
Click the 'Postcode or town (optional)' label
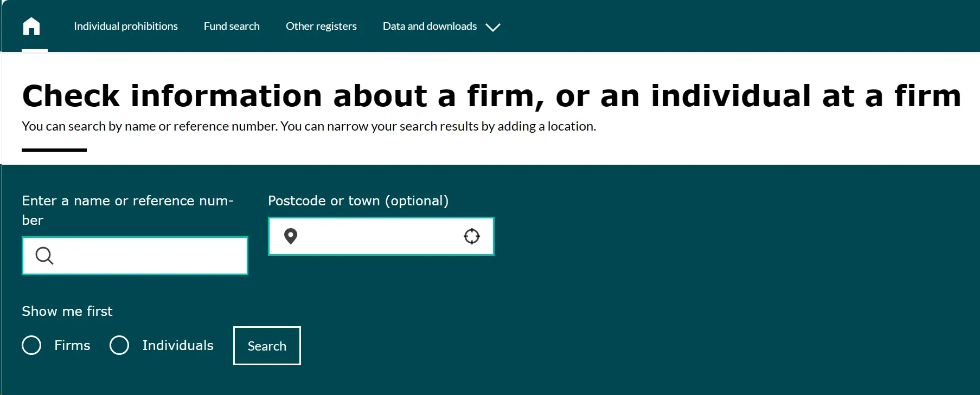tap(358, 201)
